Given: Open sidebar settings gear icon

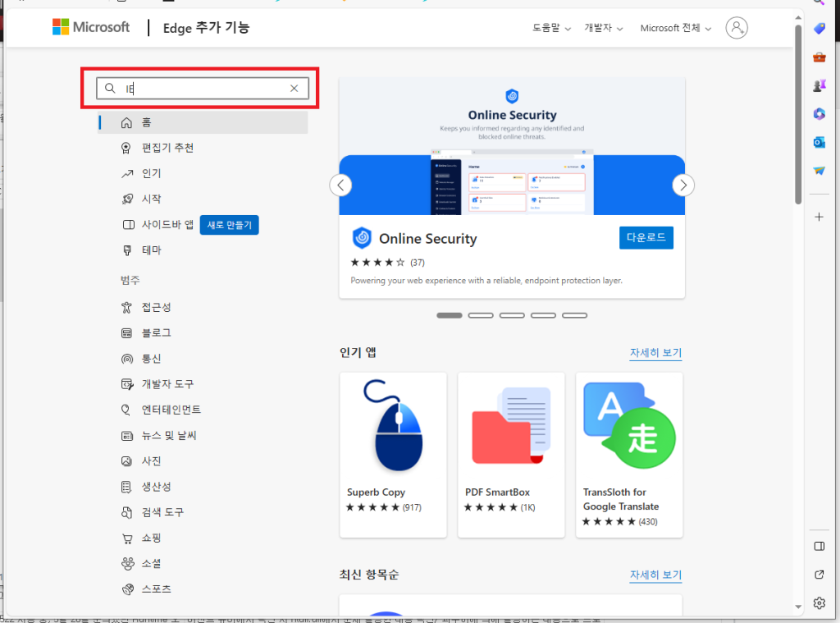Looking at the screenshot, I should [x=819, y=603].
